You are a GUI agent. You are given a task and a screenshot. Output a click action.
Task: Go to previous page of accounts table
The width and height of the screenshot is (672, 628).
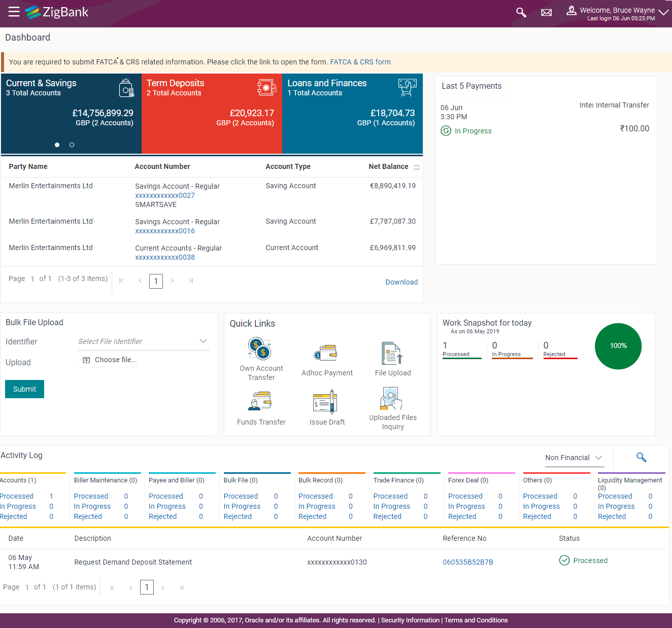140,281
